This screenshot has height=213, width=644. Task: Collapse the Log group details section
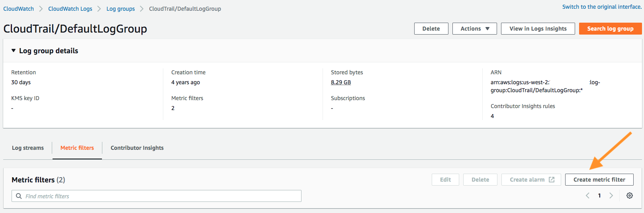14,50
